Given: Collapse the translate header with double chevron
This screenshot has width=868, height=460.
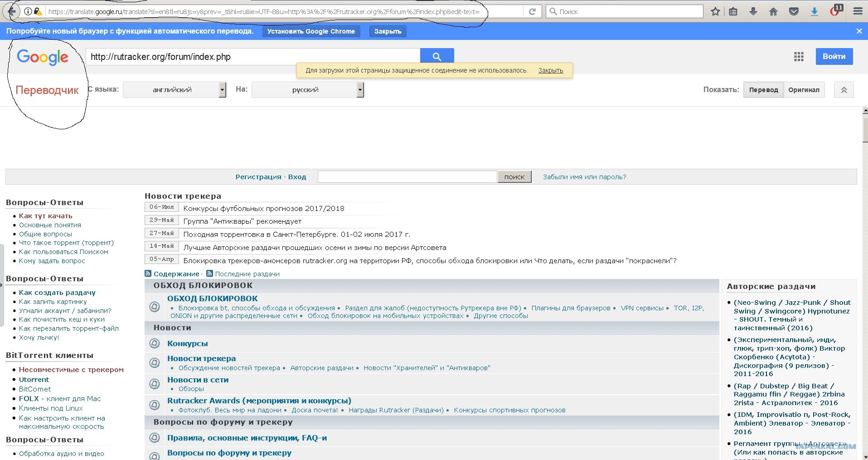Looking at the screenshot, I should pos(844,90).
